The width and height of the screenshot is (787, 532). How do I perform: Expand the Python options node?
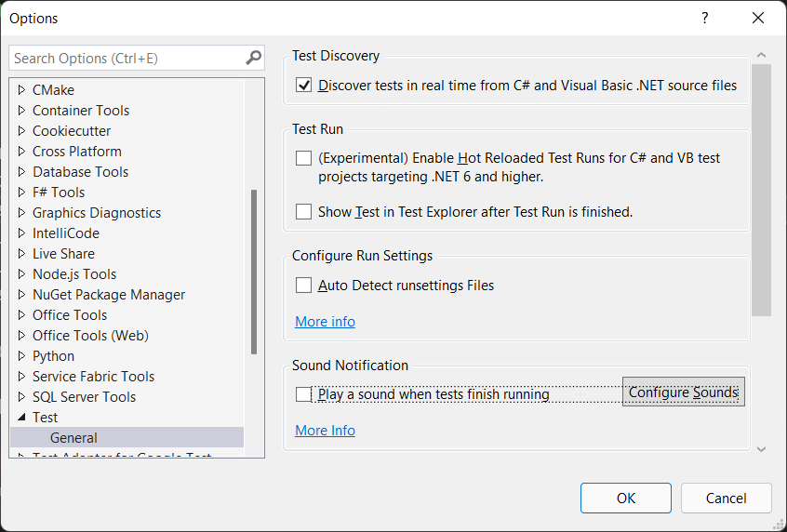click(x=21, y=356)
